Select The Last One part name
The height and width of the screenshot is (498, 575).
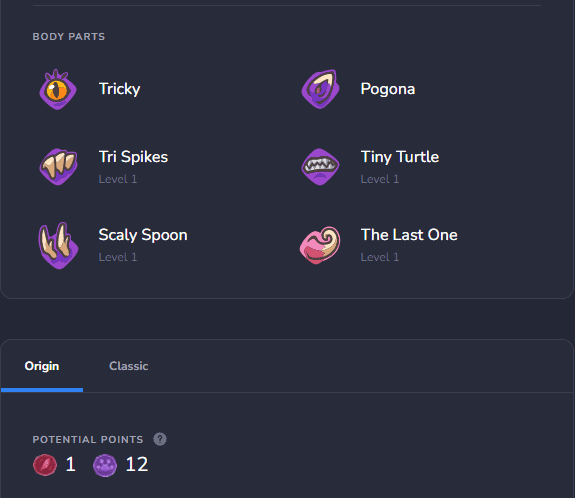pyautogui.click(x=409, y=235)
